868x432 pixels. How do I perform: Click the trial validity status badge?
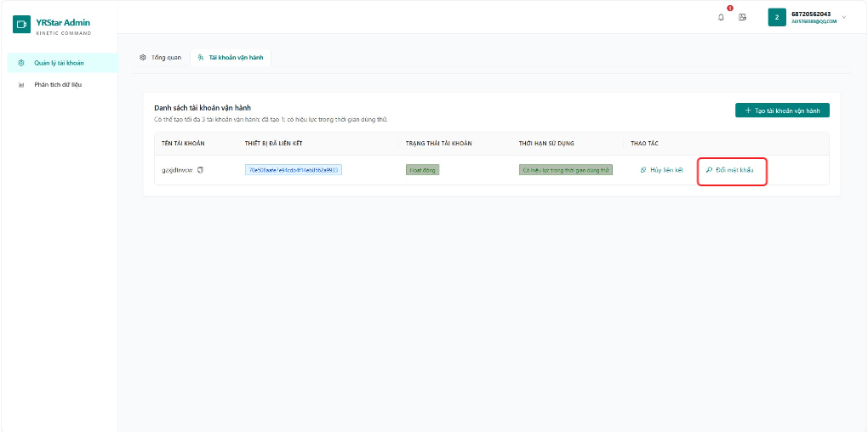tap(566, 170)
